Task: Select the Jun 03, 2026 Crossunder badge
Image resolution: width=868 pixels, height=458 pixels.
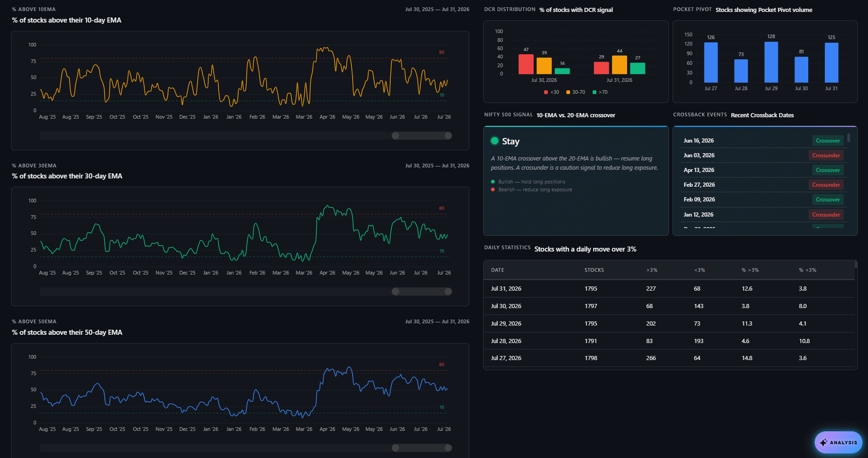Action: 826,155
